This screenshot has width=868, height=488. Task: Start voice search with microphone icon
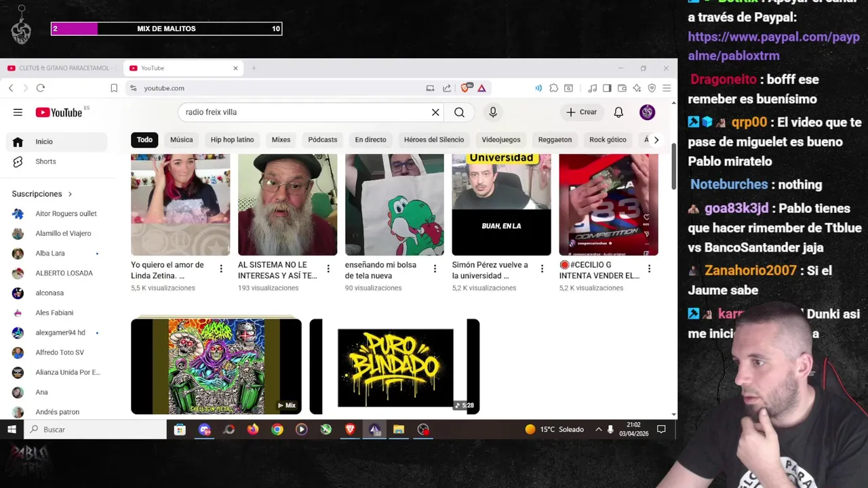pyautogui.click(x=493, y=113)
